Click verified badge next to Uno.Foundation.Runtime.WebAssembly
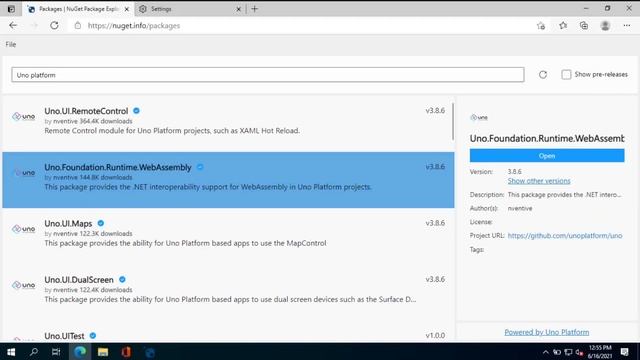 click(200, 167)
